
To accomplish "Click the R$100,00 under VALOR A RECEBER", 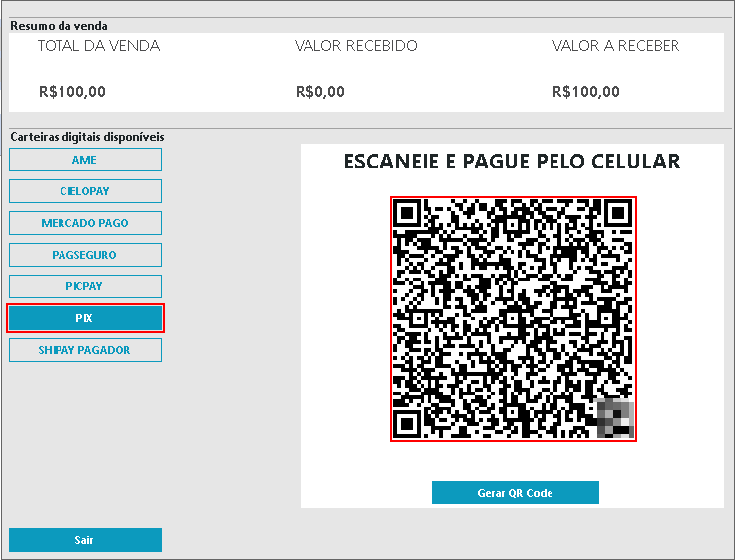I will [586, 92].
